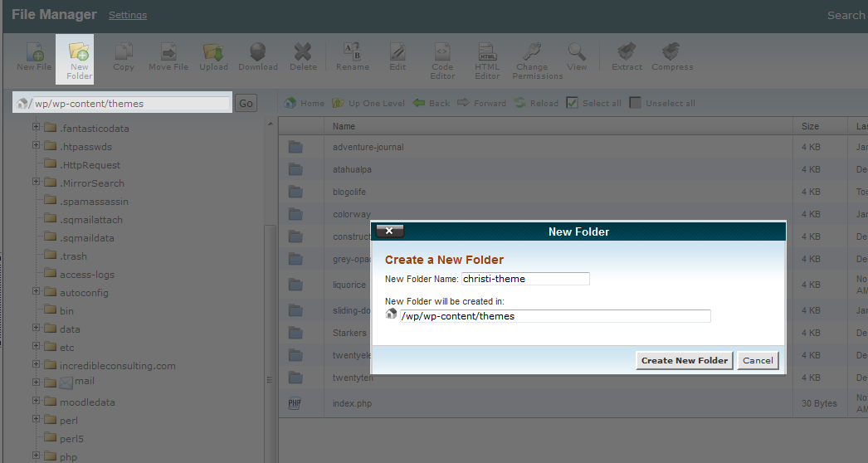The height and width of the screenshot is (463, 868).
Task: Click the Compress files icon
Action: (x=672, y=56)
